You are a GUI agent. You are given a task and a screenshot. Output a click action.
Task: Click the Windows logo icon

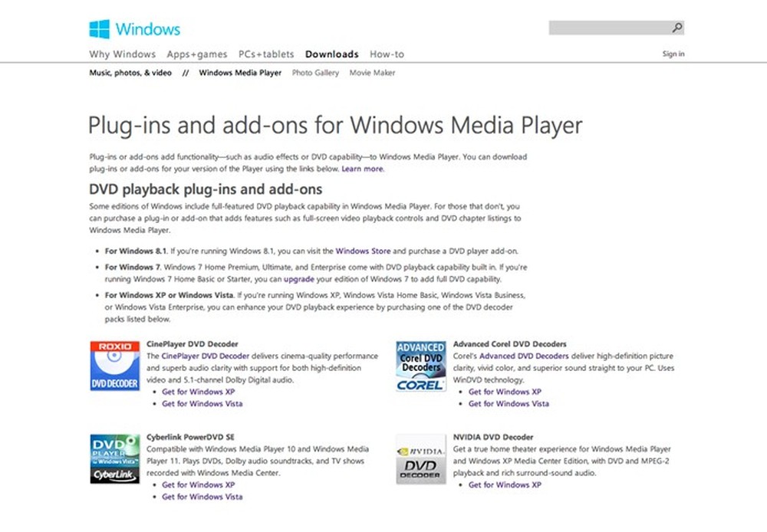pyautogui.click(x=98, y=28)
